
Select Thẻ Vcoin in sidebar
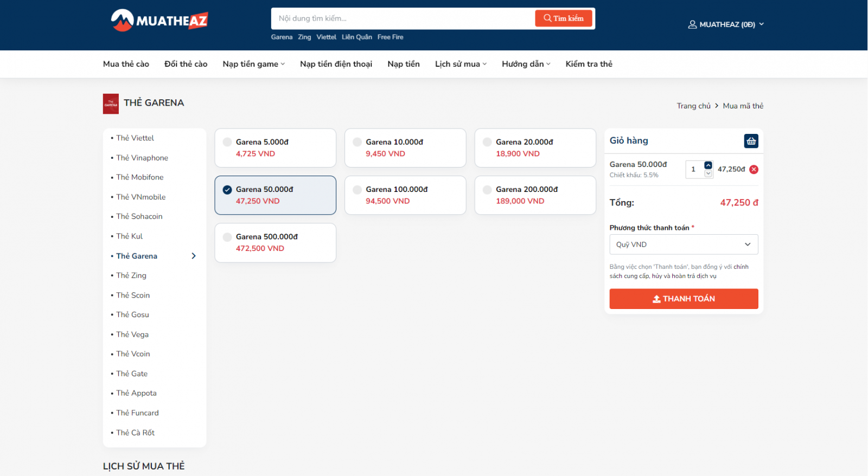(133, 354)
